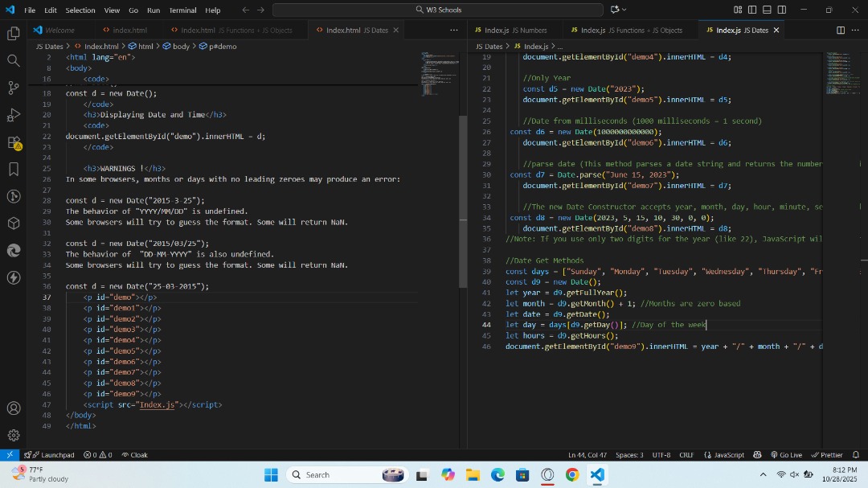Open CRLF end-of-line picker
Image resolution: width=868 pixels, height=488 pixels.
pos(686,455)
